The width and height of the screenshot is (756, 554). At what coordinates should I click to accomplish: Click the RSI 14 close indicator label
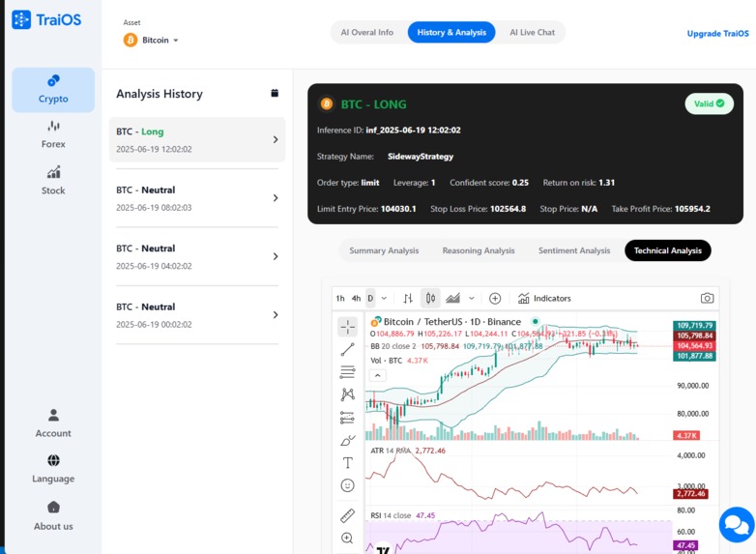pos(391,515)
